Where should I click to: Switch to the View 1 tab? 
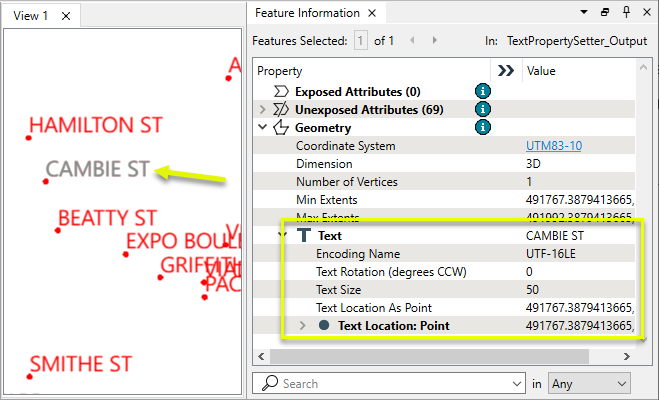[31, 15]
